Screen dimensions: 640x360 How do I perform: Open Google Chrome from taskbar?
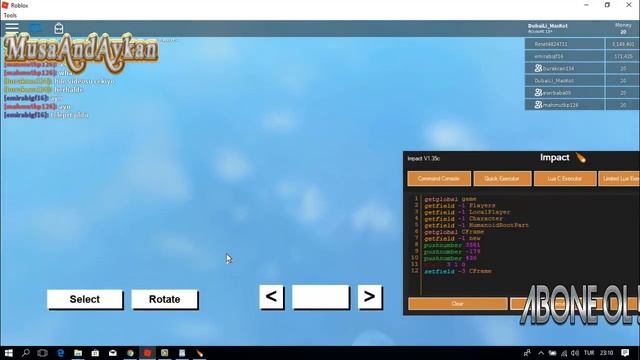(130, 353)
